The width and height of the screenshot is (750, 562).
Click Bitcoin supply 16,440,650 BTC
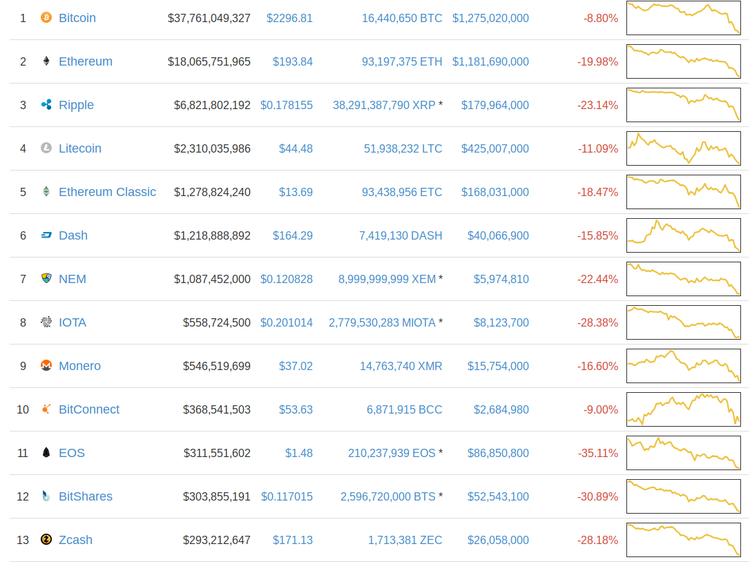(x=402, y=18)
